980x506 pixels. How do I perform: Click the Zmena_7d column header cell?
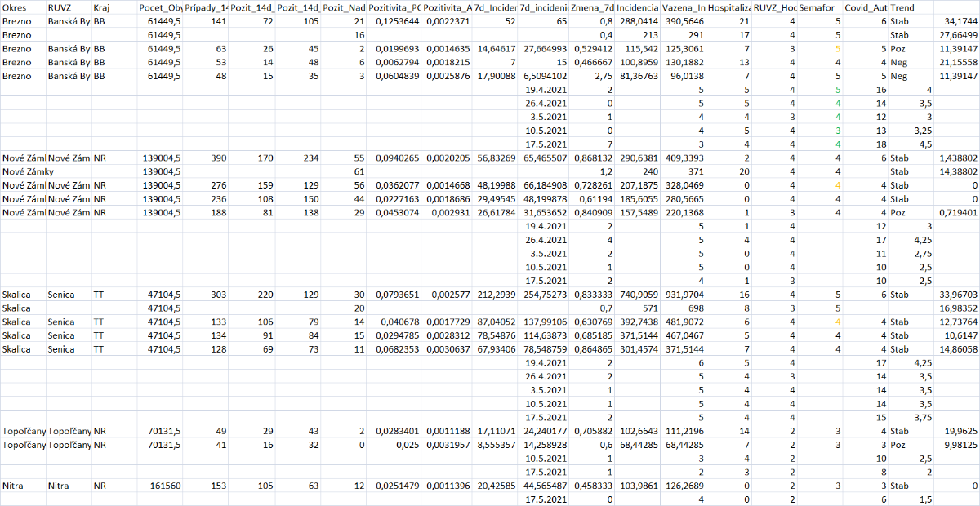592,7
